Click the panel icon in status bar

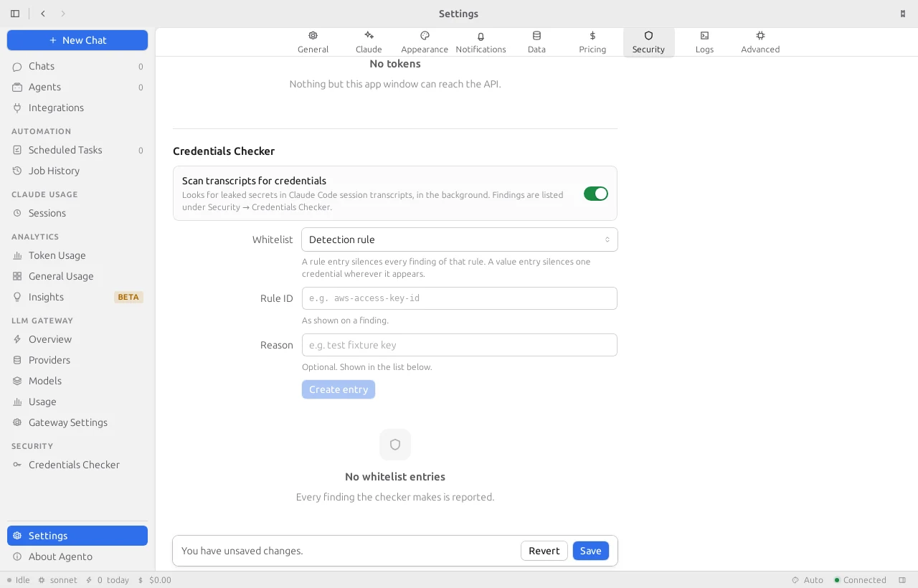[902, 580]
